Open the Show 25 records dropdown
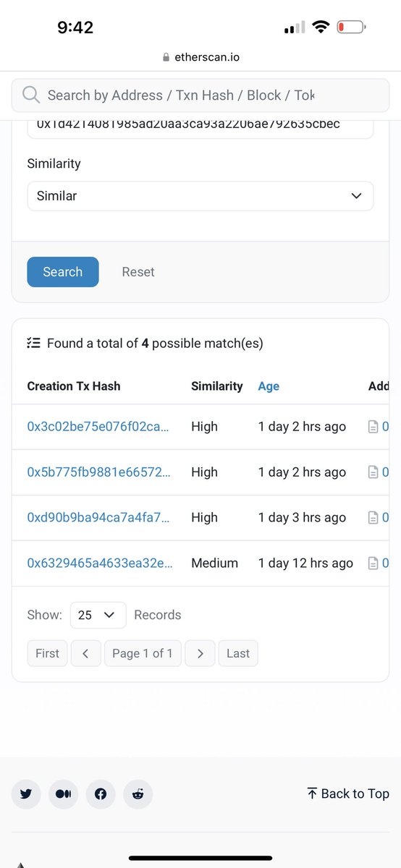The height and width of the screenshot is (868, 401). (x=98, y=615)
